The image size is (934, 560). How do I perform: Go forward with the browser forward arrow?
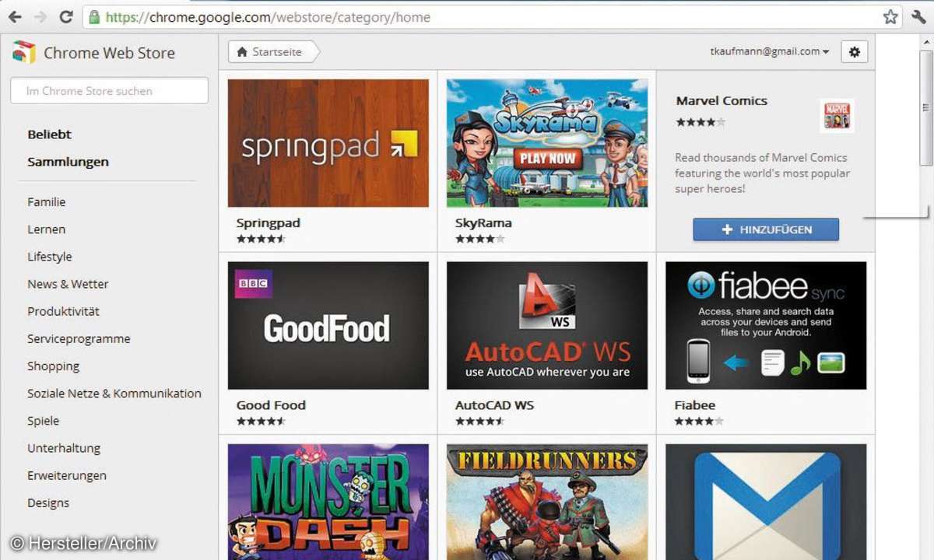[x=40, y=16]
